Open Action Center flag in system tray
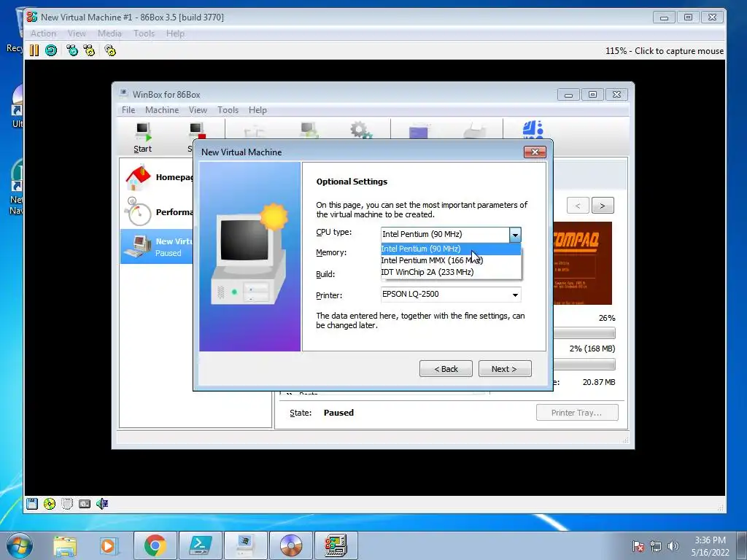Viewport: 747px width, 560px height. point(638,545)
